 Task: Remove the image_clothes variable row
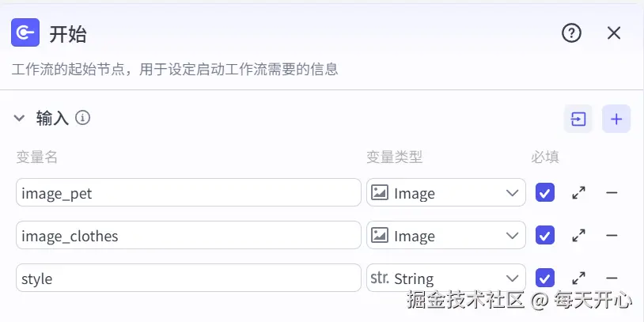pos(612,235)
